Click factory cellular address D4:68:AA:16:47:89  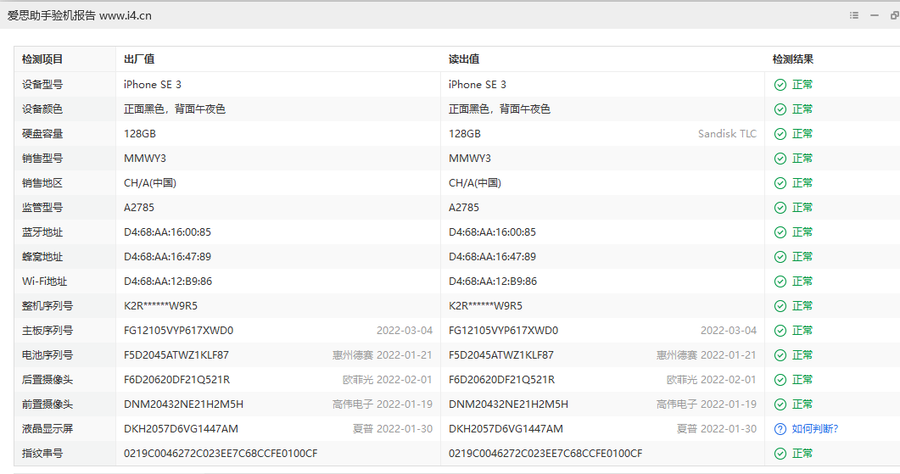click(x=168, y=257)
